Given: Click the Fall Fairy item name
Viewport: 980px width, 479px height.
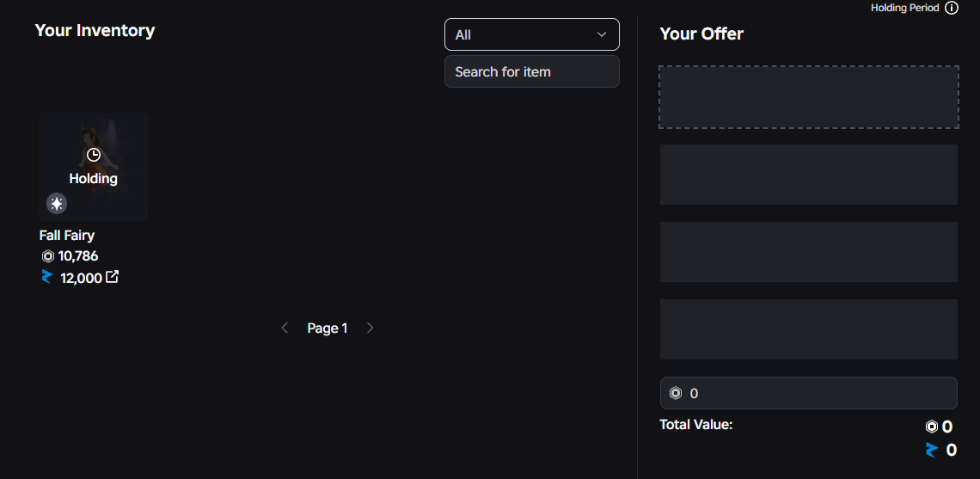Looking at the screenshot, I should (67, 235).
